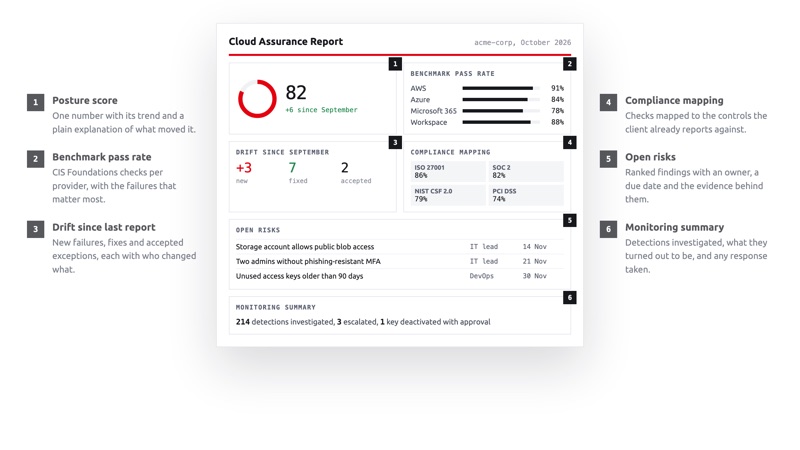The height and width of the screenshot is (450, 800).
Task: Click the 'Posture score' legend heading
Action: pyautogui.click(x=85, y=101)
